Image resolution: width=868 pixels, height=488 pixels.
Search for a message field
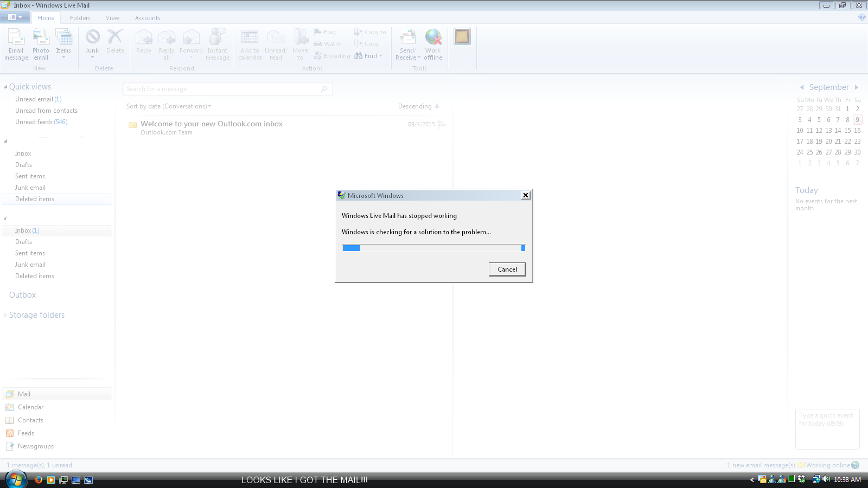click(227, 89)
